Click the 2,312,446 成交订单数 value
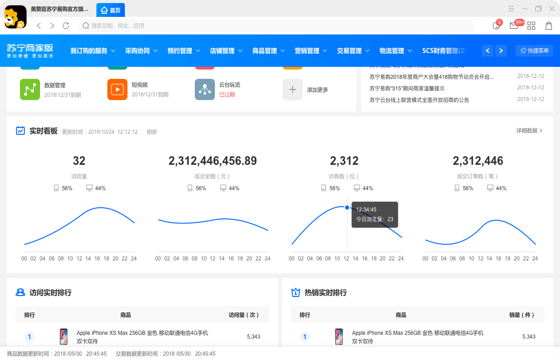Image resolution: width=560 pixels, height=361 pixels. click(478, 161)
